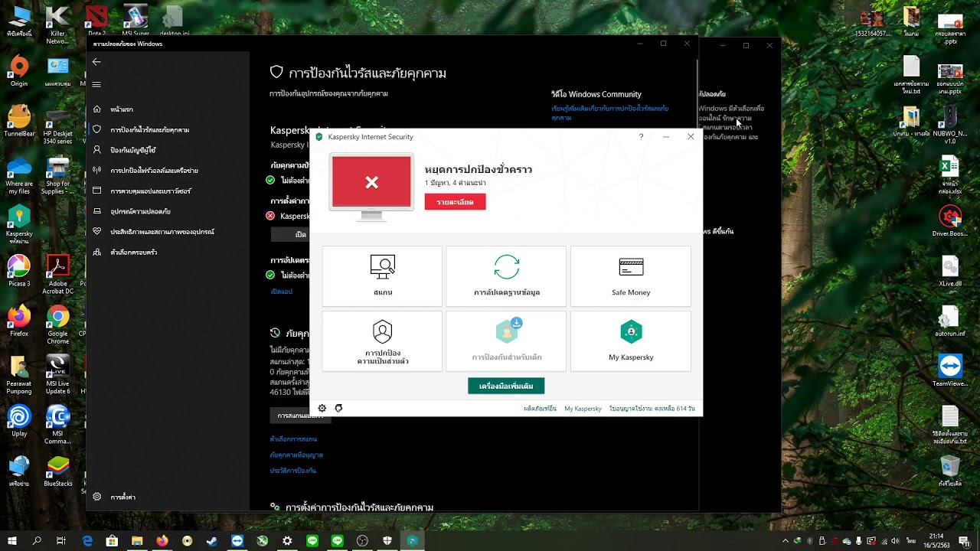Open the My Kaspersky link in the footer
This screenshot has height=551, width=980.
(583, 409)
